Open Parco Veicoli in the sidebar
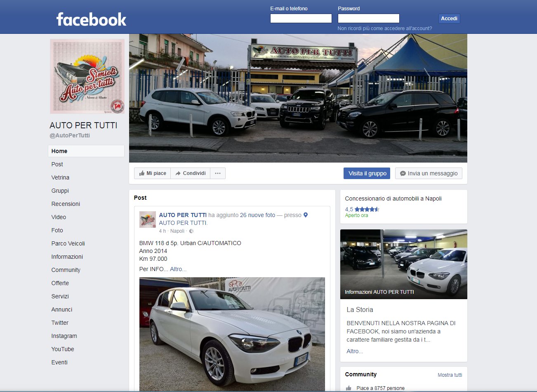 pos(68,243)
